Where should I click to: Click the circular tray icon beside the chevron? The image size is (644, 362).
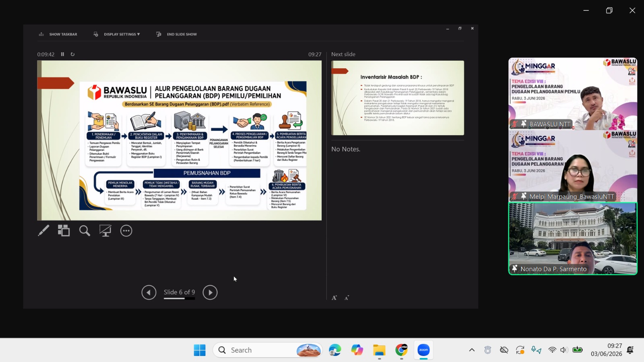click(488, 350)
